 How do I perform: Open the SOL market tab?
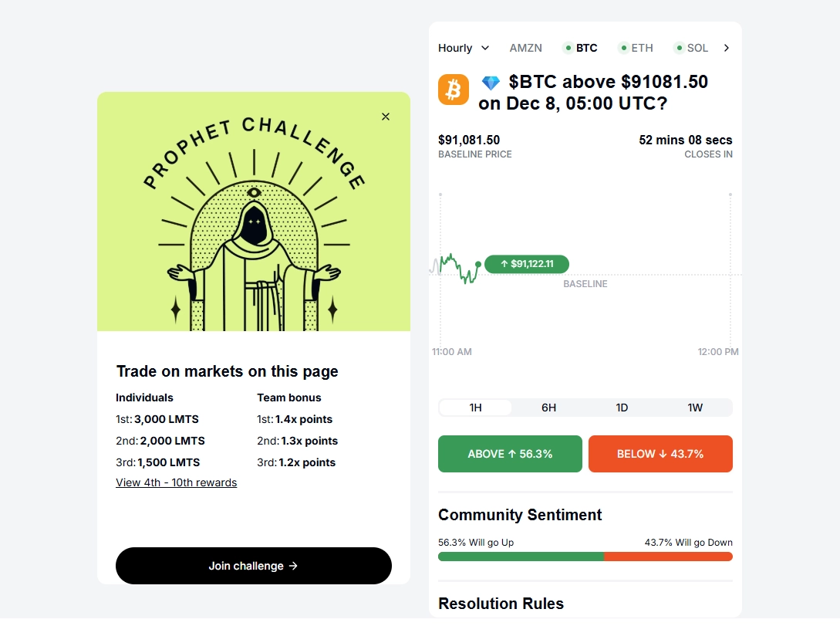tap(692, 48)
